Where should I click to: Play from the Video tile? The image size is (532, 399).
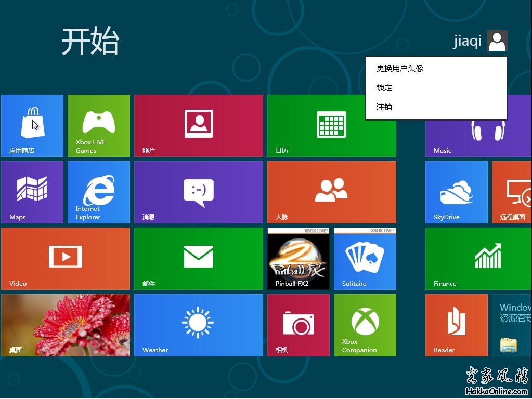point(66,259)
